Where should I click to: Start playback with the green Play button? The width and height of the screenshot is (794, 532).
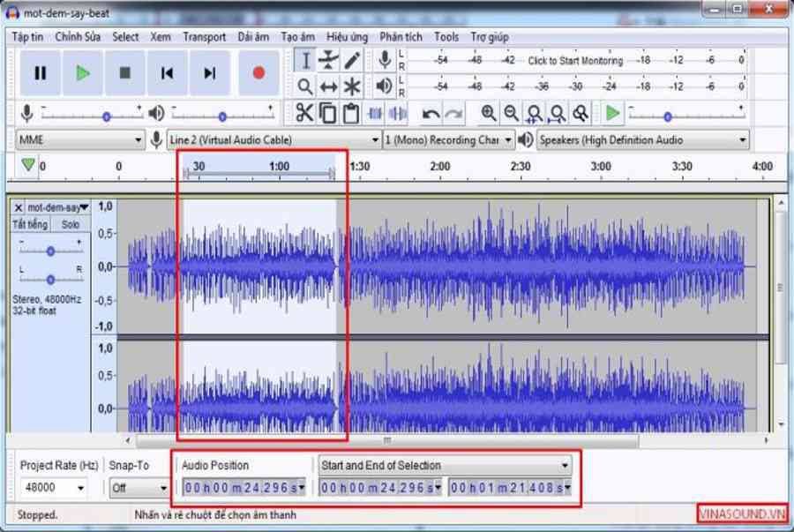point(83,73)
